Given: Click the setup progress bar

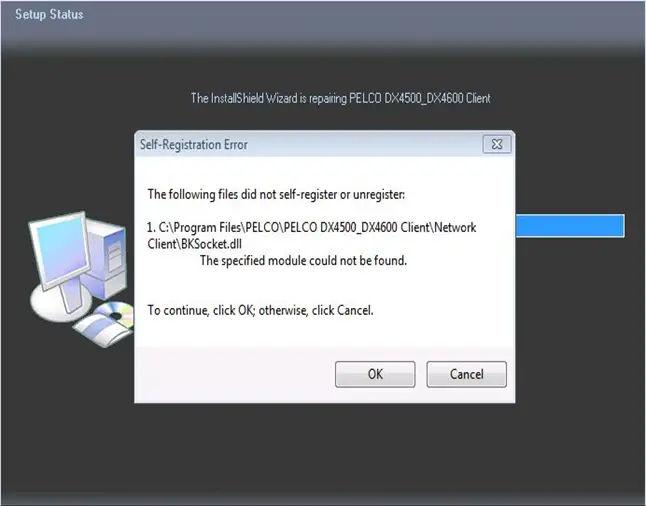Looking at the screenshot, I should pyautogui.click(x=570, y=225).
